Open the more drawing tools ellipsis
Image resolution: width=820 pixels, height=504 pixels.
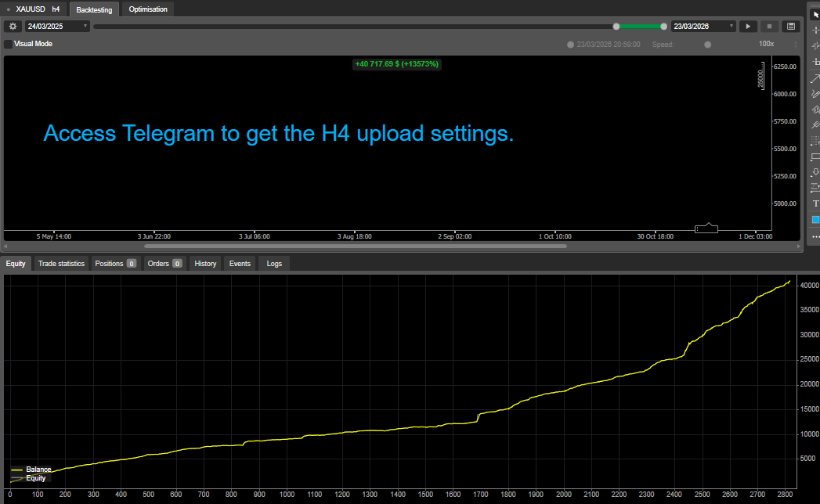(815, 236)
